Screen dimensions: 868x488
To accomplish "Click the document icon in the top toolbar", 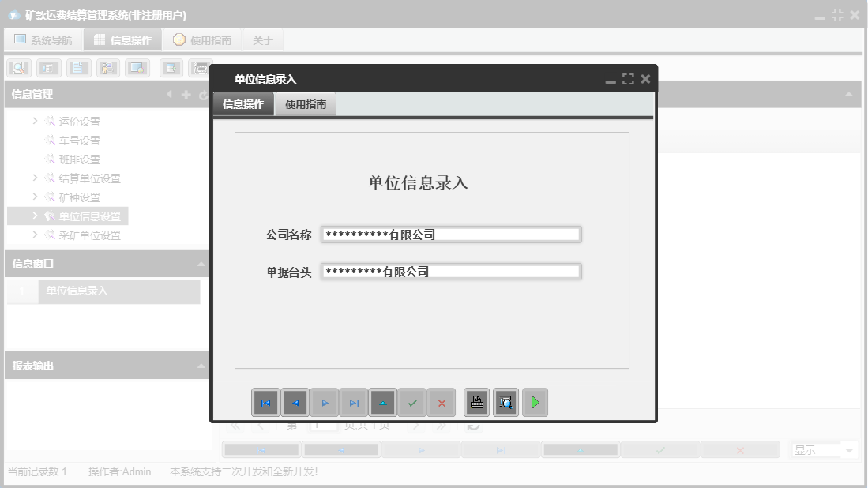I will [x=78, y=68].
